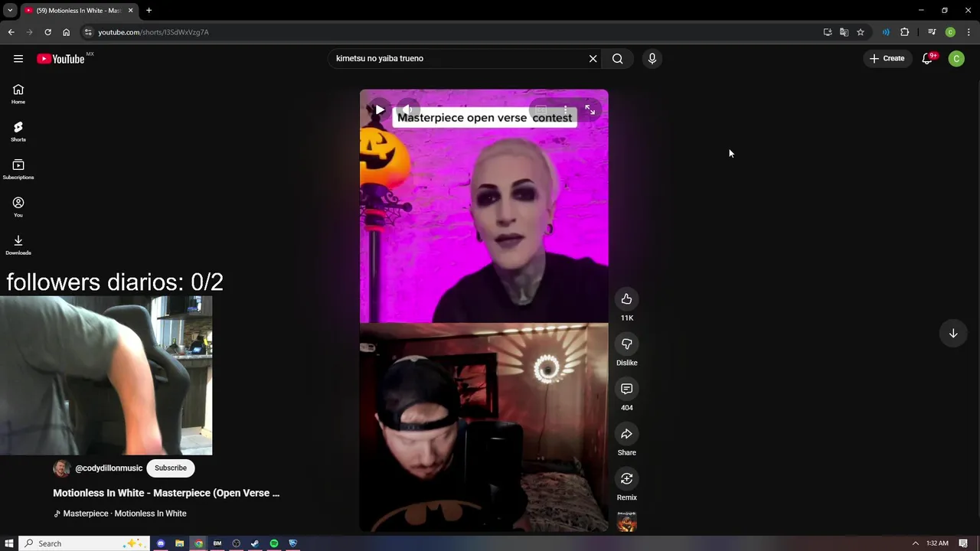Viewport: 980px width, 551px height.
Task: Open the Short's three-dot more options
Action: pos(565,109)
